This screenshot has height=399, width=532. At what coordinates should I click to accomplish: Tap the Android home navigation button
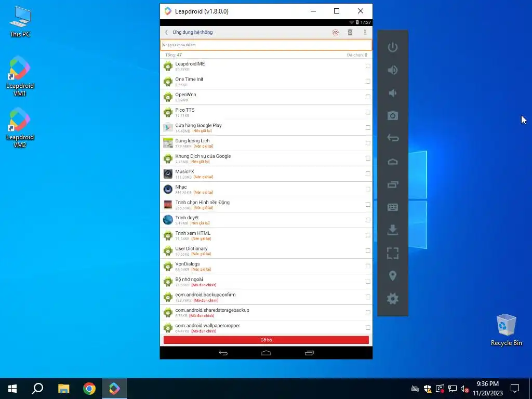(266, 353)
